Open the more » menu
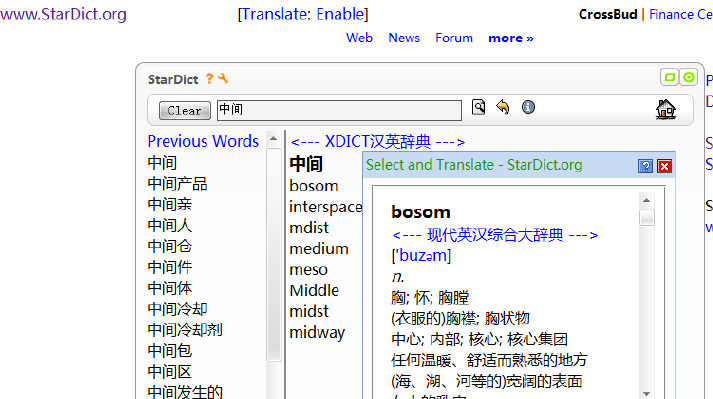 tap(511, 38)
